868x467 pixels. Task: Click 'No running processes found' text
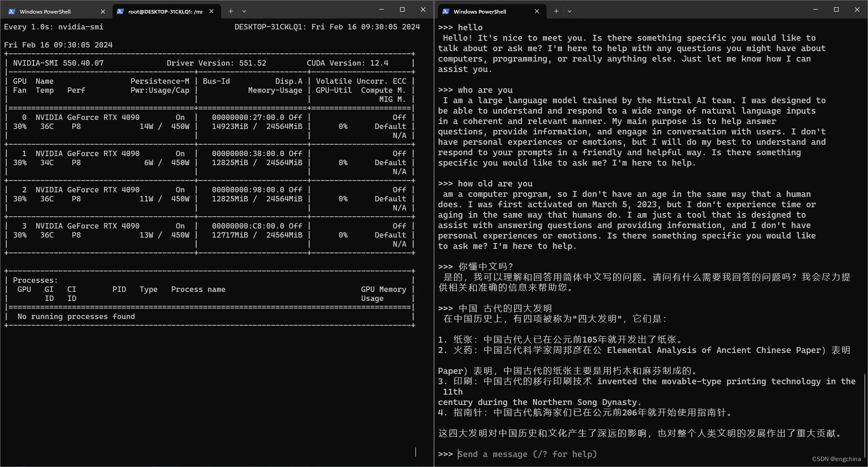[x=76, y=316]
